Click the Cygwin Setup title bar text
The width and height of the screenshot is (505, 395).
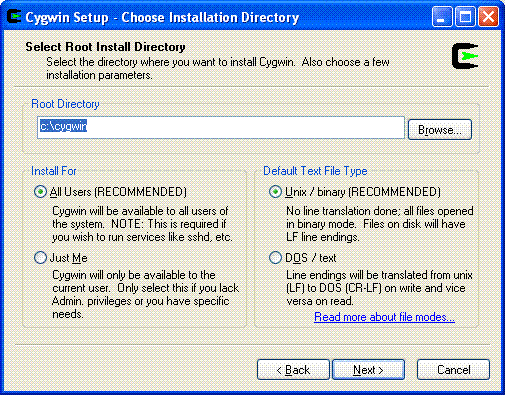pyautogui.click(x=162, y=17)
